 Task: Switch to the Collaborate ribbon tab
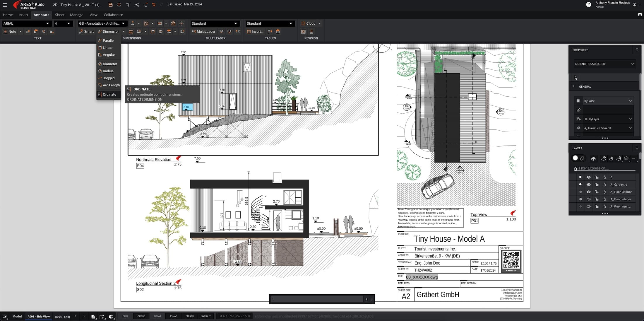(113, 15)
